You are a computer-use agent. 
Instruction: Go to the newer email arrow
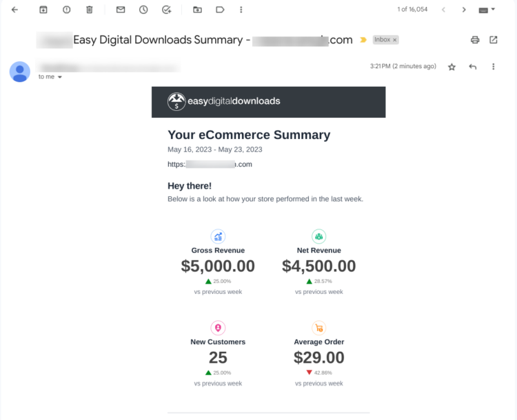tap(443, 10)
